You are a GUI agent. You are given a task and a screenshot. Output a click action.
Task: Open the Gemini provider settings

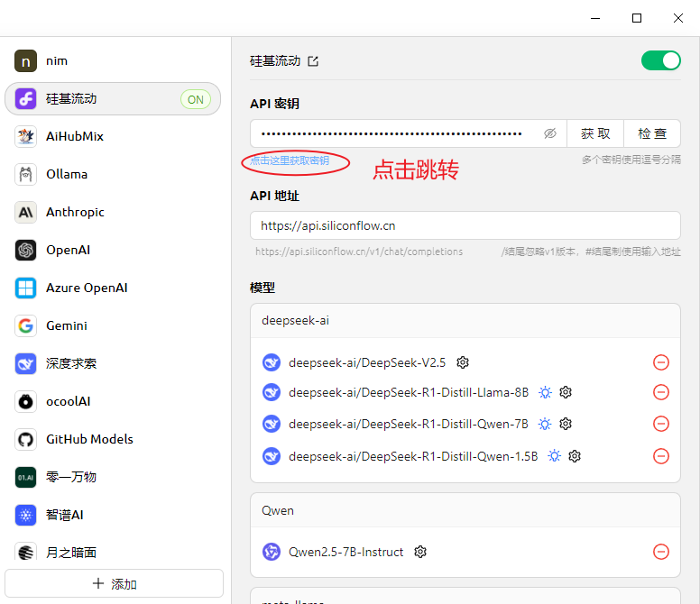pos(113,325)
